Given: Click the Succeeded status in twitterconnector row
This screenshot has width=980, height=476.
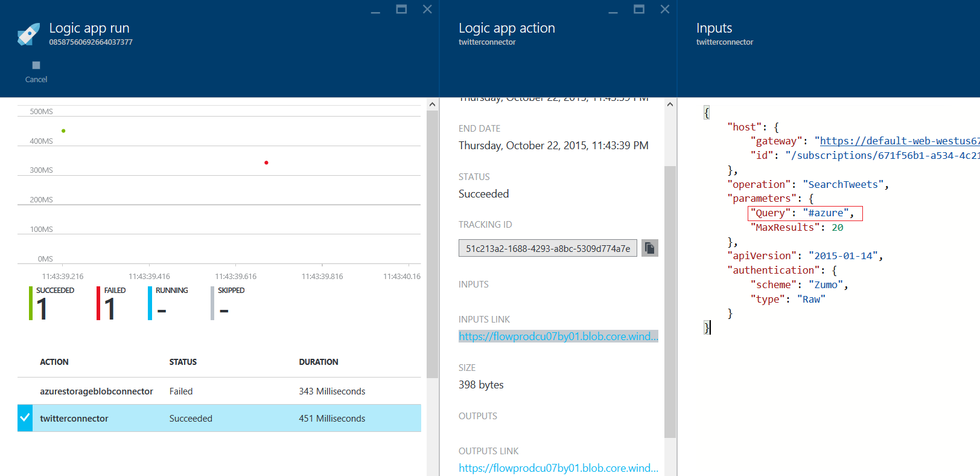Looking at the screenshot, I should [191, 419].
